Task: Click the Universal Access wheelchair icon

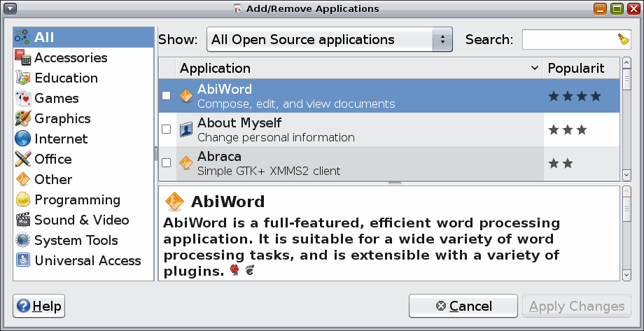Action: [x=22, y=261]
